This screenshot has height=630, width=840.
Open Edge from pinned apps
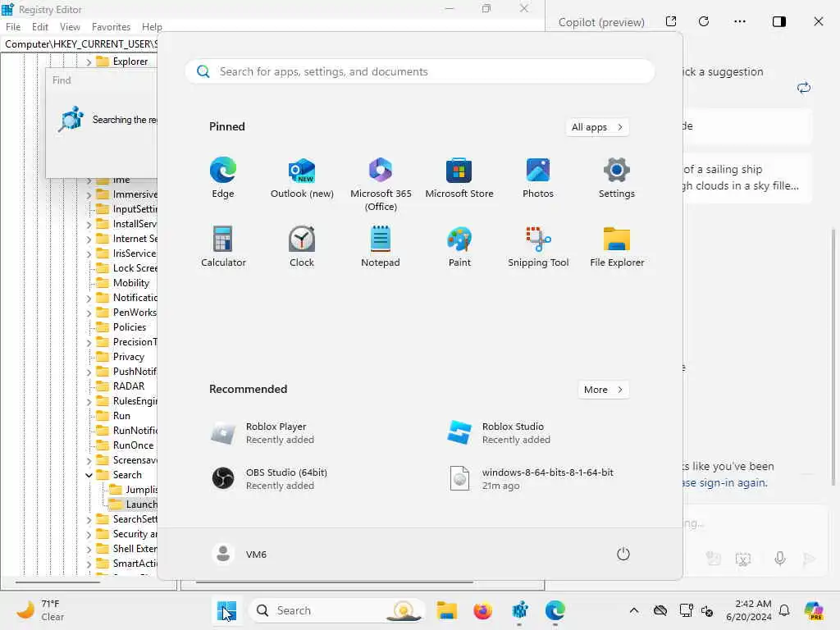coord(223,178)
